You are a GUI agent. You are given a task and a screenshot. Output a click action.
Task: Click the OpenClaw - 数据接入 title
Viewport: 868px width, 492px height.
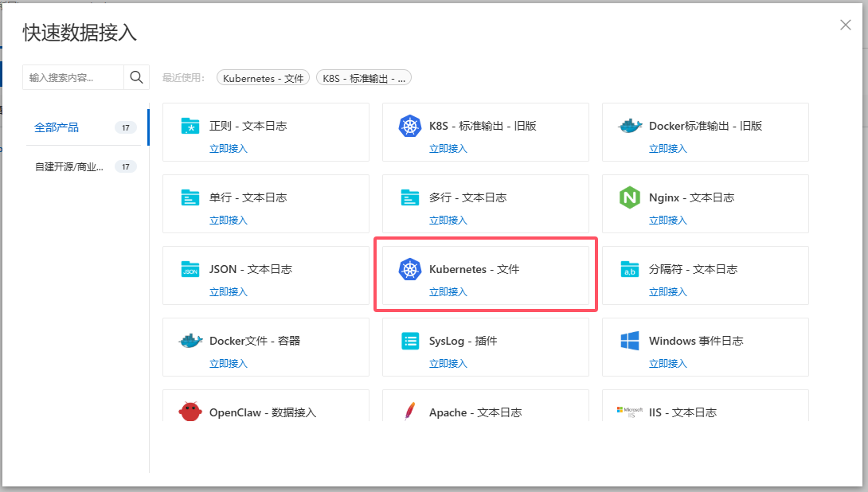263,412
